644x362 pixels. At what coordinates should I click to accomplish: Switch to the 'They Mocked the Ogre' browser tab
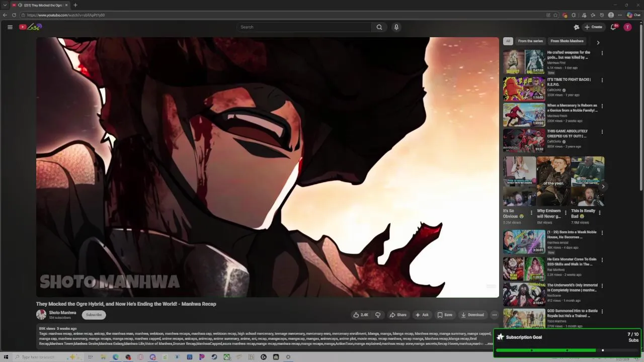pyautogui.click(x=39, y=5)
